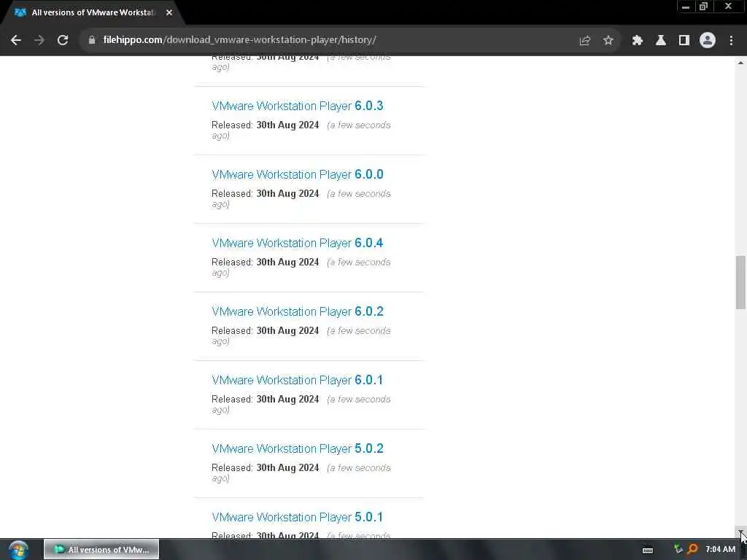View site security lock information
This screenshot has width=747, height=560.
tap(91, 40)
